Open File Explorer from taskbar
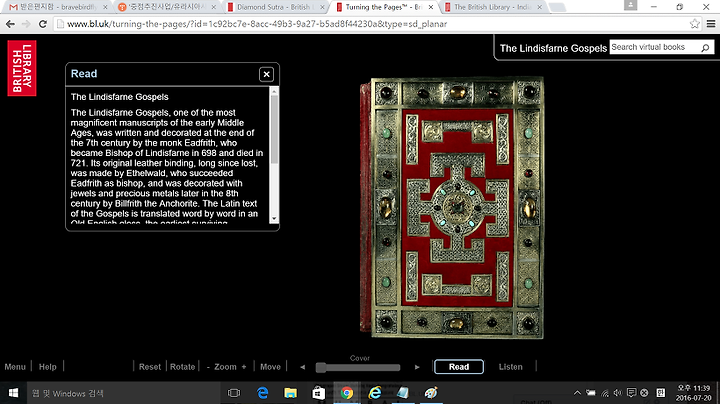720x404 pixels. [290, 393]
